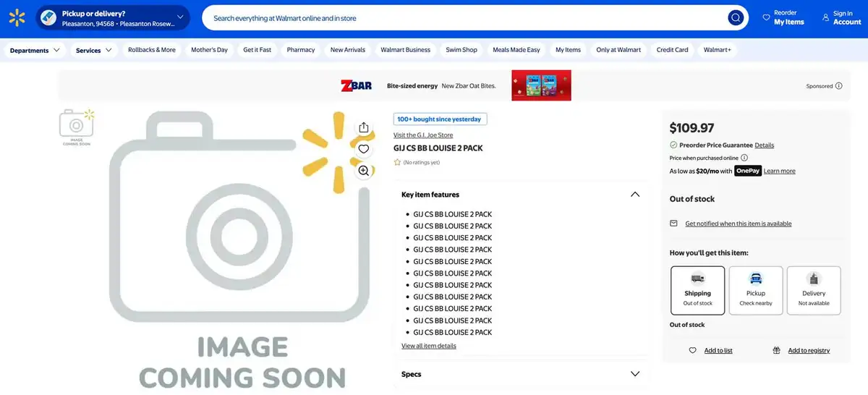868x395 pixels.
Task: Open the Pickup or delivery dropdown
Action: tap(113, 18)
